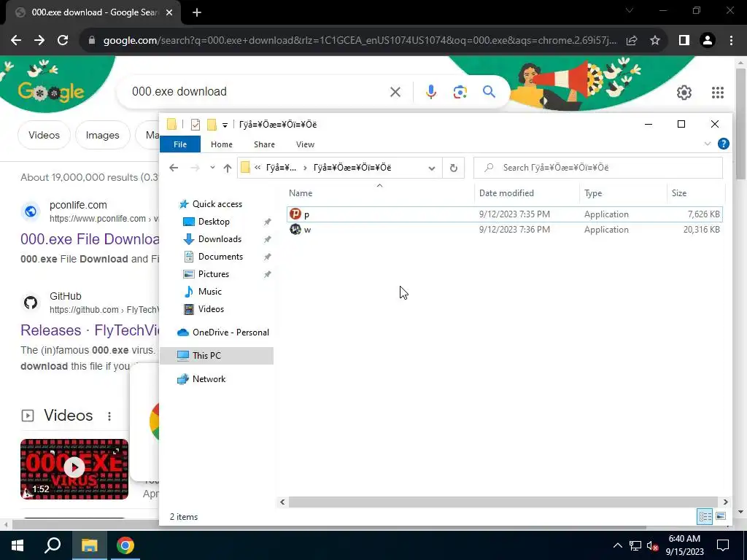Click Chrome back navigation arrow
The image size is (747, 560).
pyautogui.click(x=16, y=41)
